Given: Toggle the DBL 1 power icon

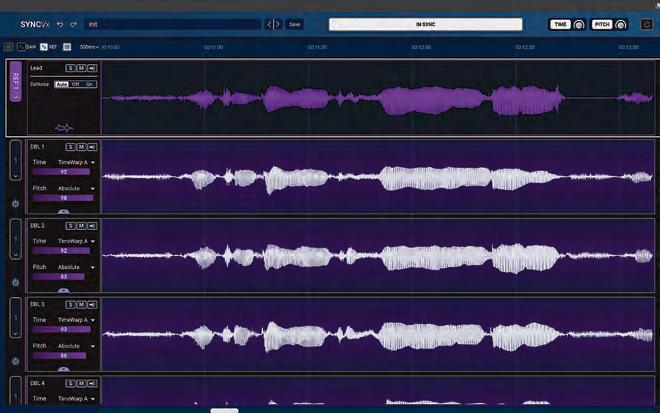Looking at the screenshot, I should point(16,204).
